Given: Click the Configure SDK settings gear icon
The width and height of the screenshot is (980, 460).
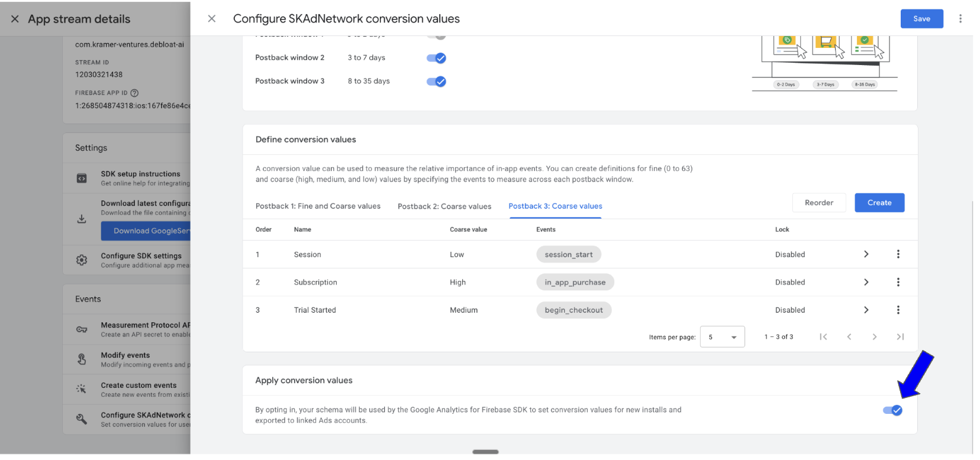Looking at the screenshot, I should [x=82, y=260].
